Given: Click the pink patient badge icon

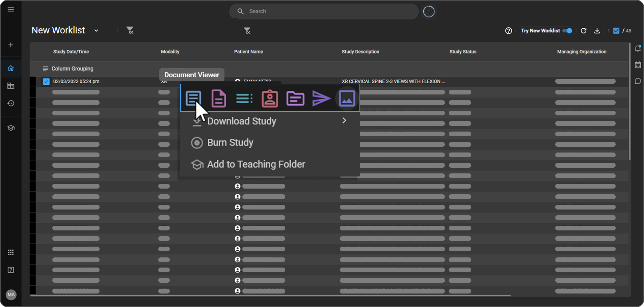Looking at the screenshot, I should point(270,99).
